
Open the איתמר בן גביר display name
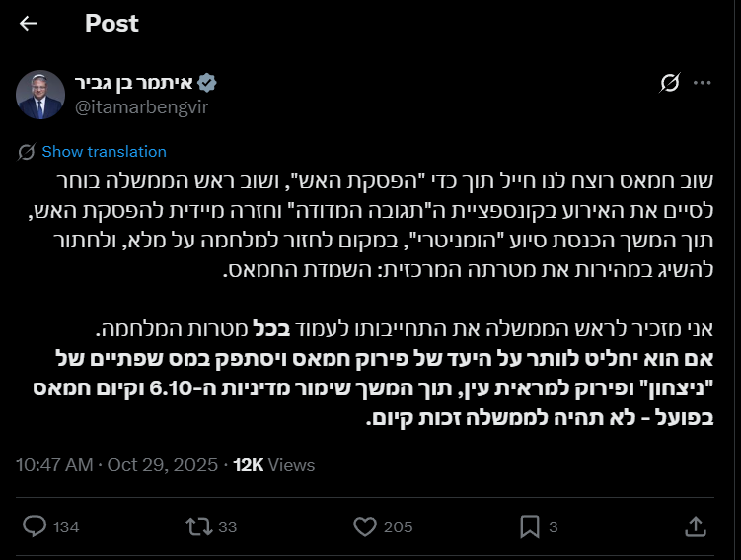click(x=135, y=83)
